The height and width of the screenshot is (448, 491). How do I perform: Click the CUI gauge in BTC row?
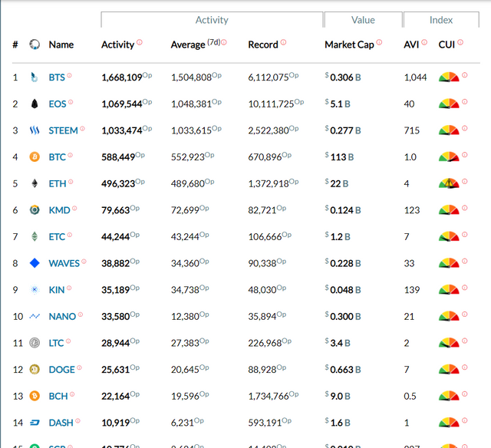(x=449, y=156)
